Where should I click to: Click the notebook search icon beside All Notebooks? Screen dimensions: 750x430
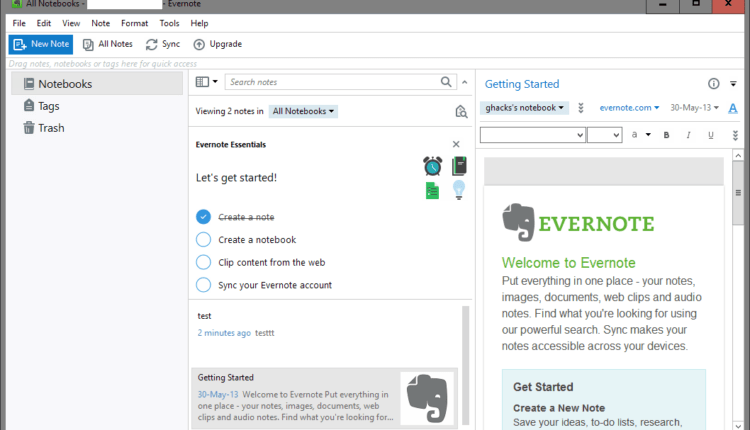461,111
